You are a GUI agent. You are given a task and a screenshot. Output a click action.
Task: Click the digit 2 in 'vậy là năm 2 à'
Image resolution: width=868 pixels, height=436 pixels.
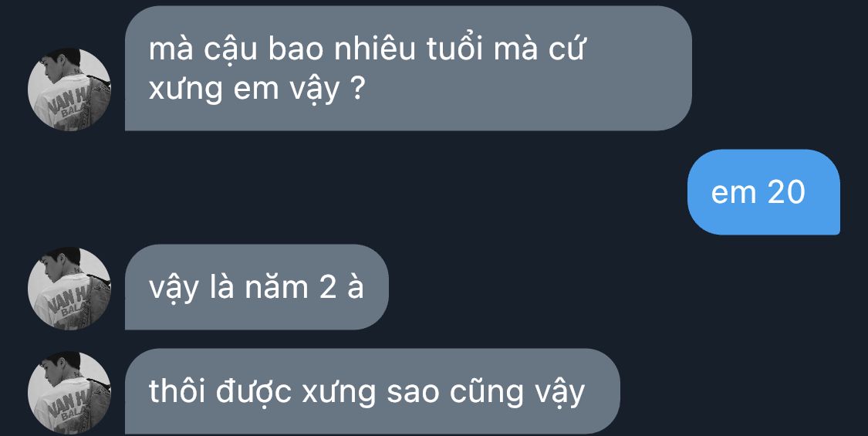point(328,288)
